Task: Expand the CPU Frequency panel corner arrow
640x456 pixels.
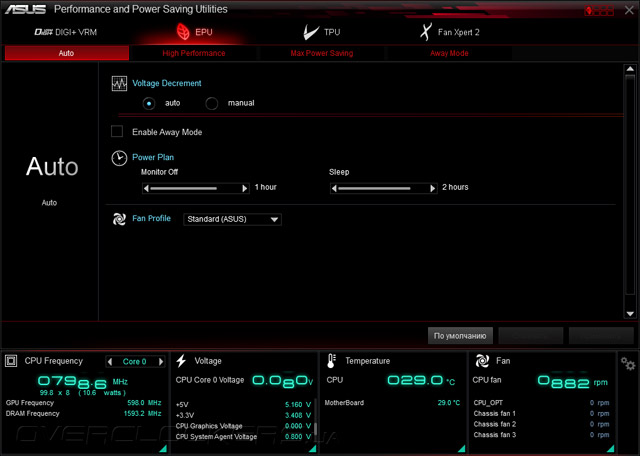Action: (x=163, y=449)
